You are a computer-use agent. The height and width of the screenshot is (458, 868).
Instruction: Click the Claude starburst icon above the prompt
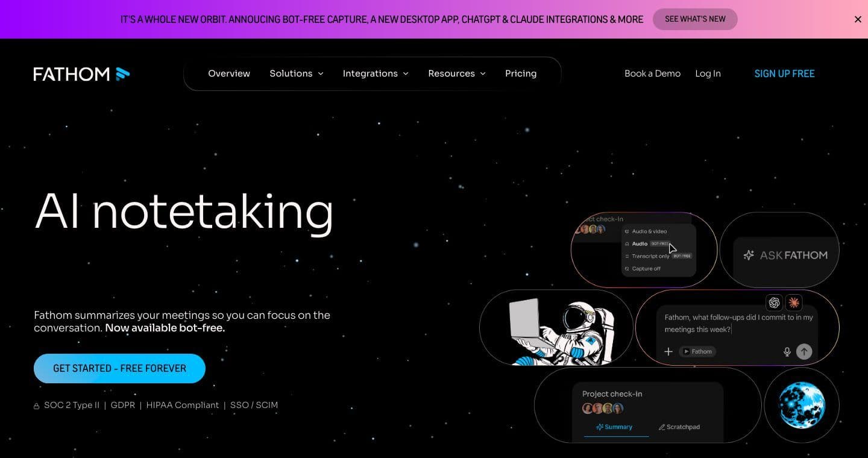pyautogui.click(x=794, y=303)
